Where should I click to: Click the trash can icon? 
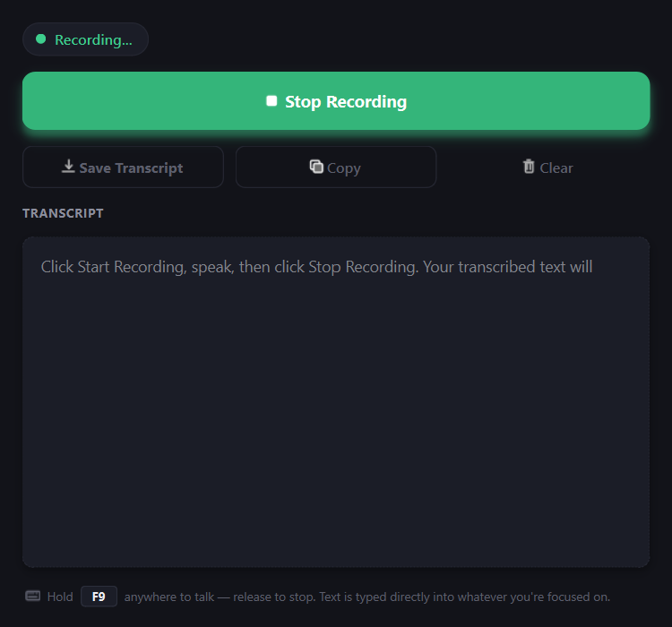point(529,167)
